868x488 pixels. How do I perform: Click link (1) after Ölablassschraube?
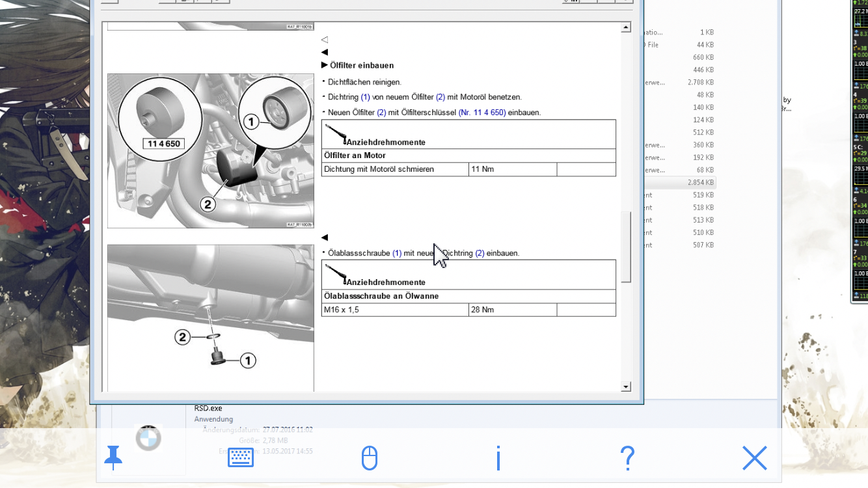click(x=397, y=253)
